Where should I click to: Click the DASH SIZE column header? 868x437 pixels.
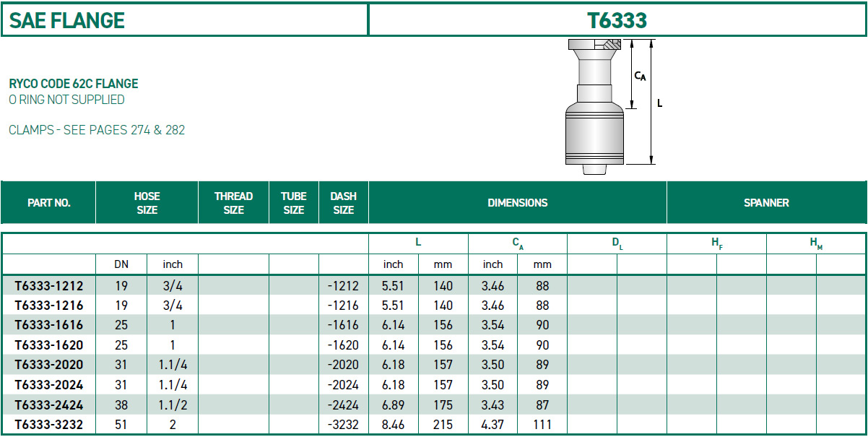[x=344, y=203]
